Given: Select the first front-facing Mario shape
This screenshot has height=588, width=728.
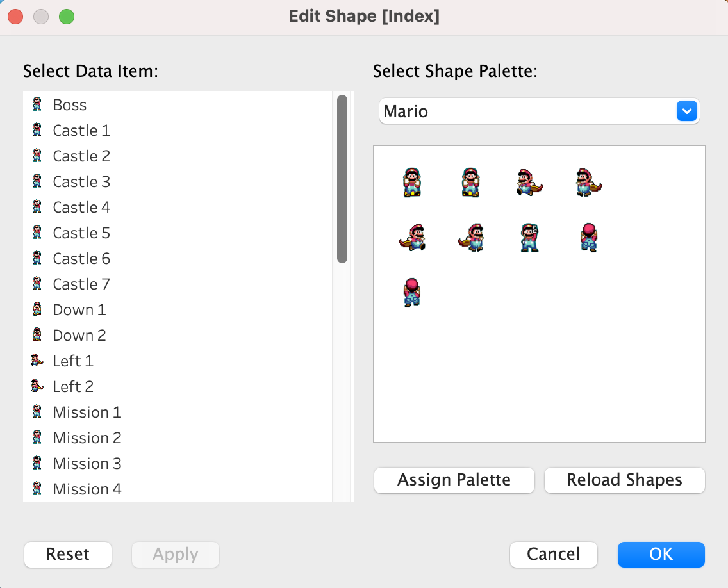Looking at the screenshot, I should click(x=412, y=181).
